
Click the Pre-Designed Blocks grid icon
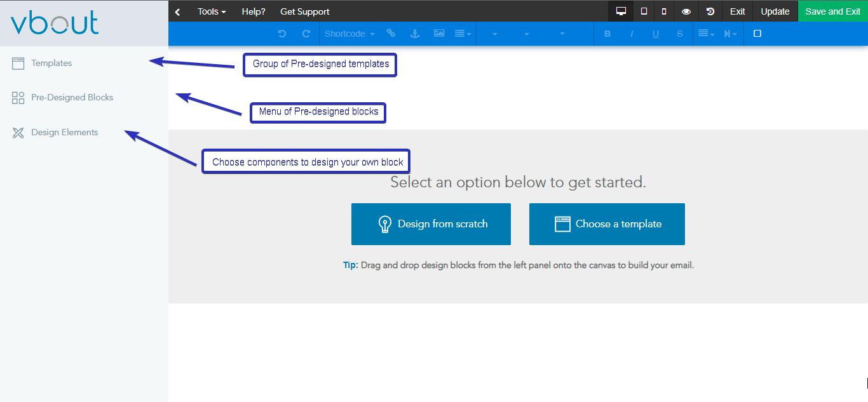pos(18,97)
